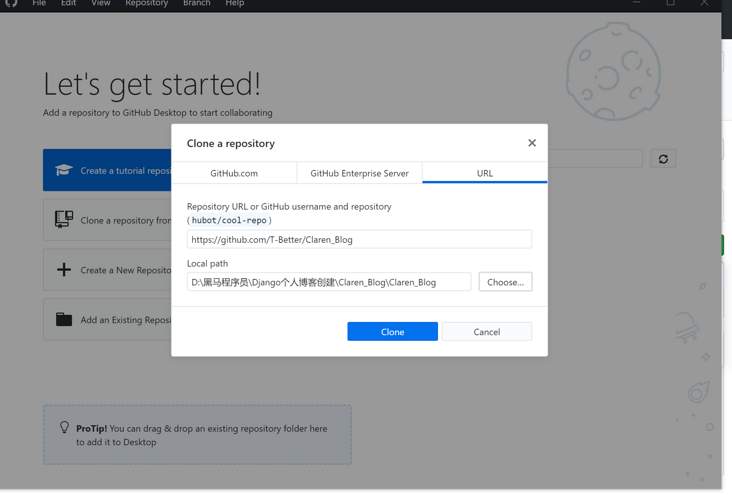The height and width of the screenshot is (495, 732).
Task: Click the Local path input field
Action: click(x=329, y=282)
